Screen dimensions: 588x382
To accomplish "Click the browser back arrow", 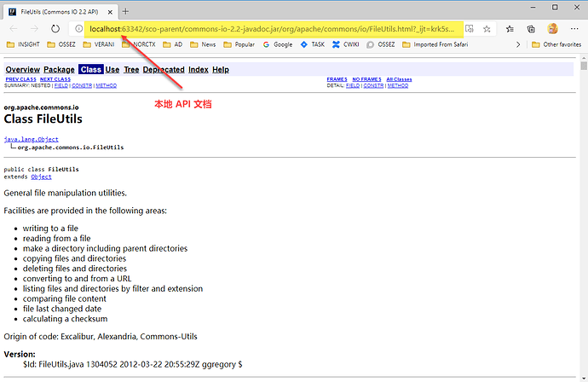I will (x=14, y=28).
